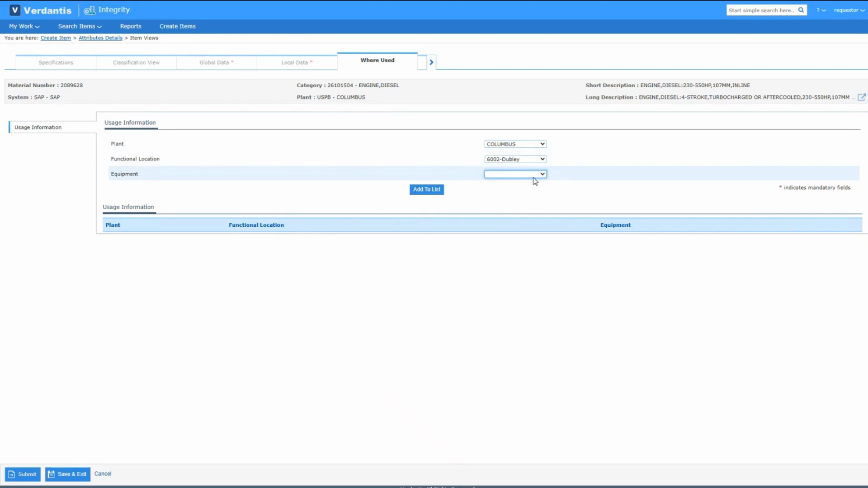This screenshot has width=868, height=488.
Task: Expand the requestor account menu
Action: tap(849, 9)
